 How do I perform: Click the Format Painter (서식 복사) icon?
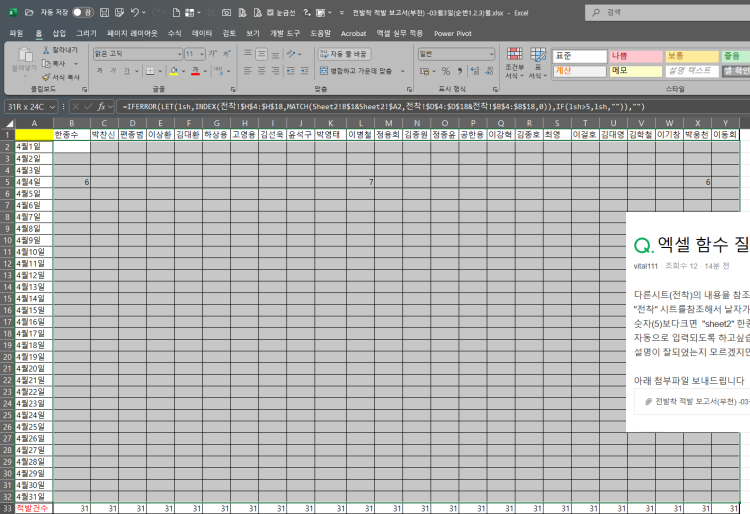pos(46,76)
